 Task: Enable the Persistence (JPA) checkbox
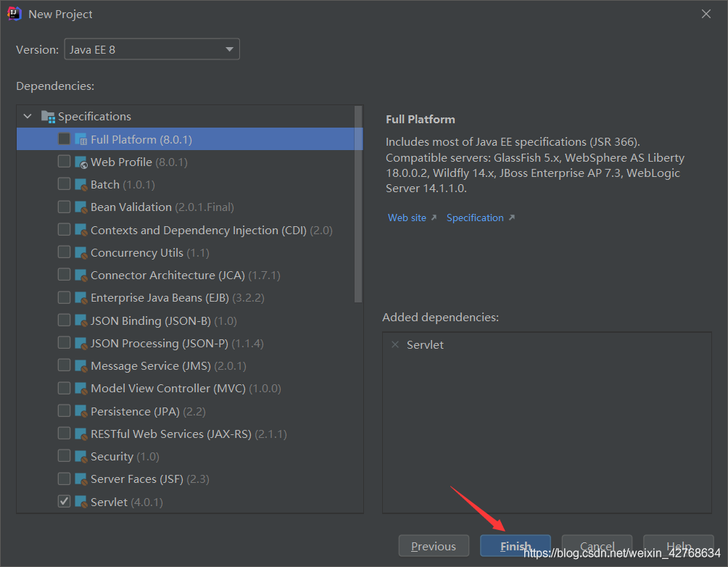(64, 410)
